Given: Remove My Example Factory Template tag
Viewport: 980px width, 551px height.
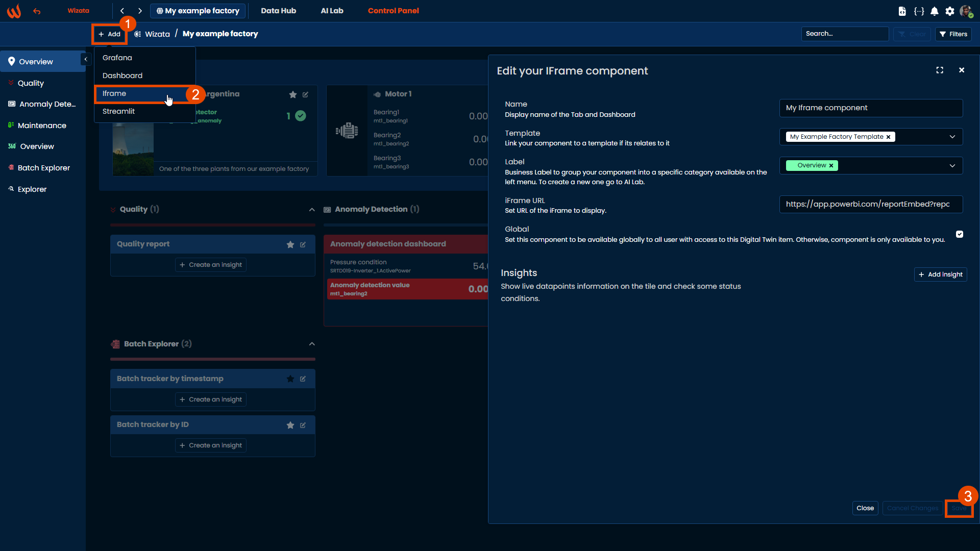Looking at the screenshot, I should tap(888, 137).
